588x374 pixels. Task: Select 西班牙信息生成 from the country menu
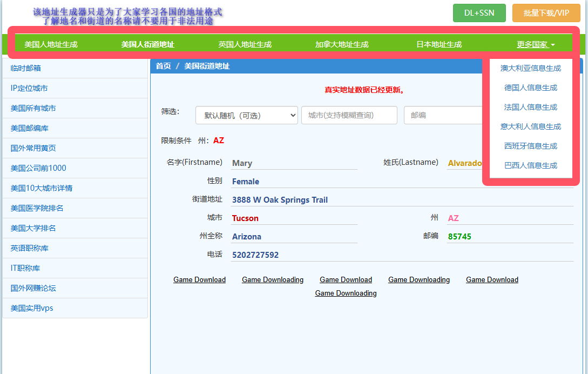531,146
